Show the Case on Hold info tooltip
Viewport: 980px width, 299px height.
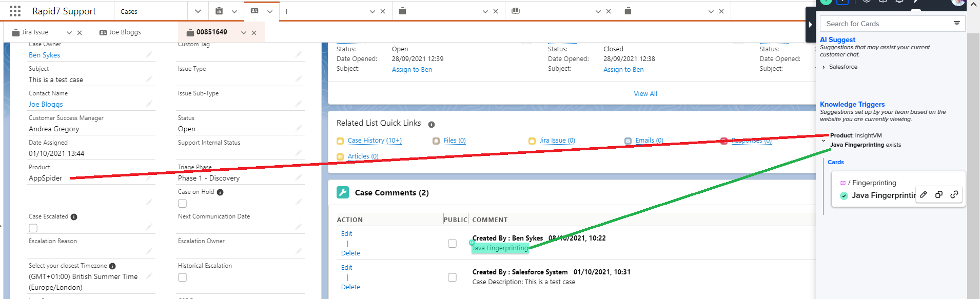[x=220, y=192]
